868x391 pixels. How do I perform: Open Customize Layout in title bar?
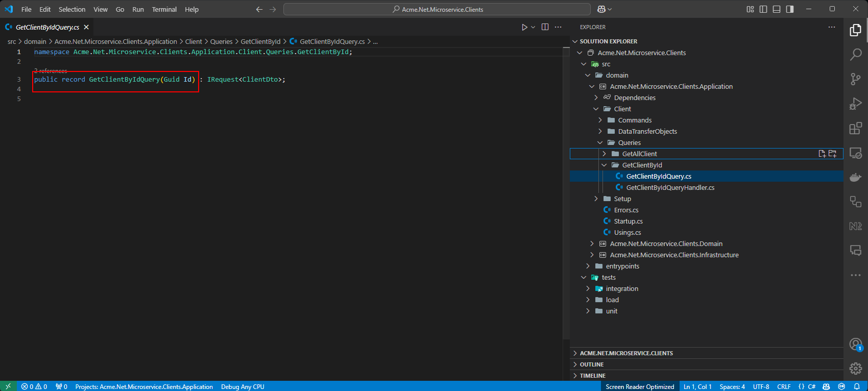tap(750, 9)
